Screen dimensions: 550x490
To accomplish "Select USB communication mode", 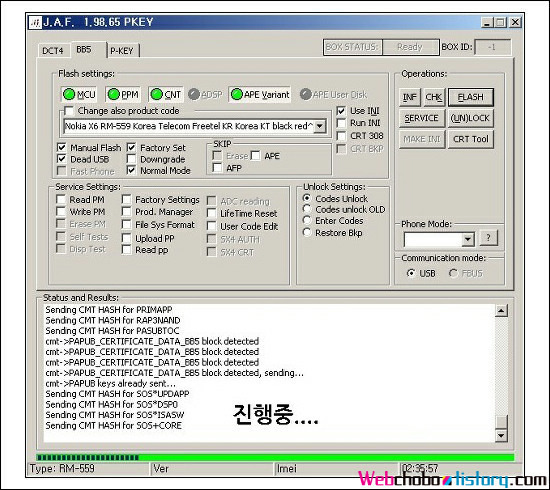I will coord(411,273).
